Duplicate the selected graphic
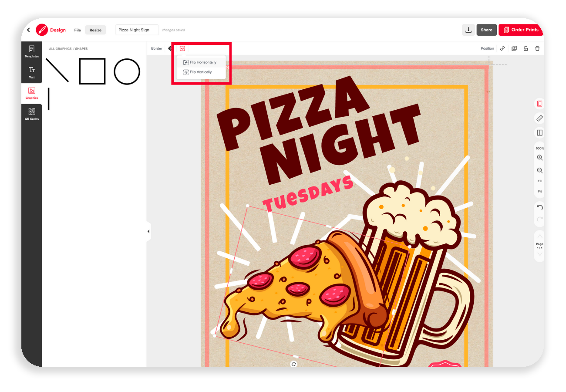566x392 pixels. [x=514, y=48]
